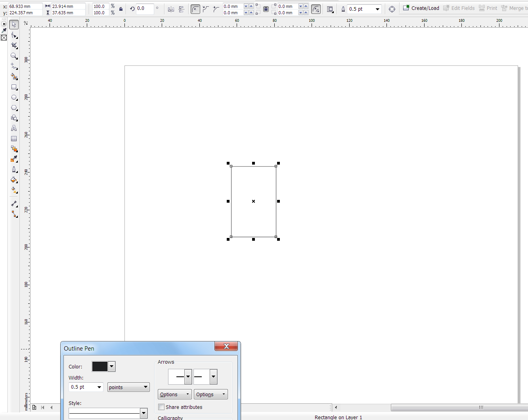Select the Crop tool

click(x=14, y=46)
